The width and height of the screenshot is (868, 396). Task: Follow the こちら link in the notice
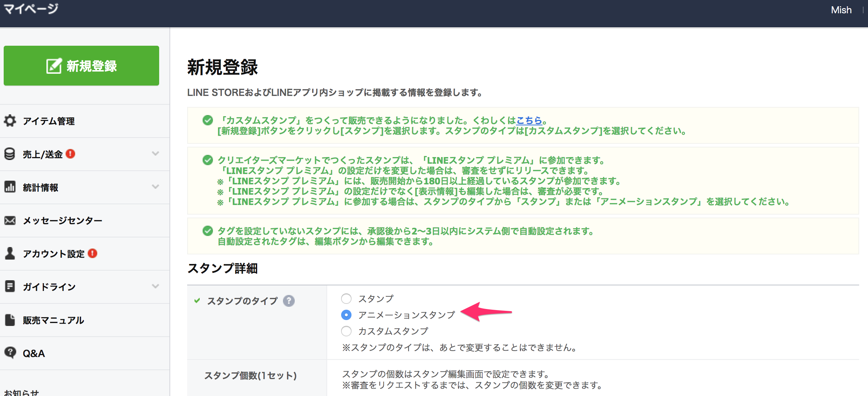pos(529,120)
